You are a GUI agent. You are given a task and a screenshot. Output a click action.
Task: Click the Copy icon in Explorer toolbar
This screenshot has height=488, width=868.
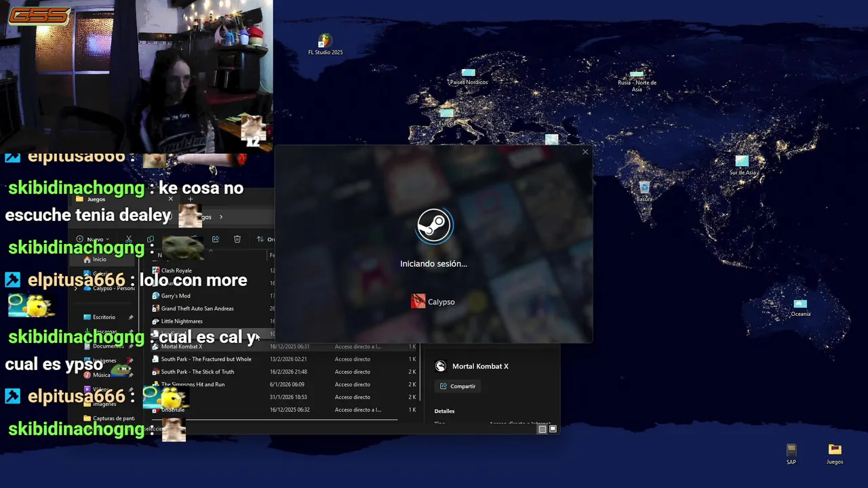point(151,239)
